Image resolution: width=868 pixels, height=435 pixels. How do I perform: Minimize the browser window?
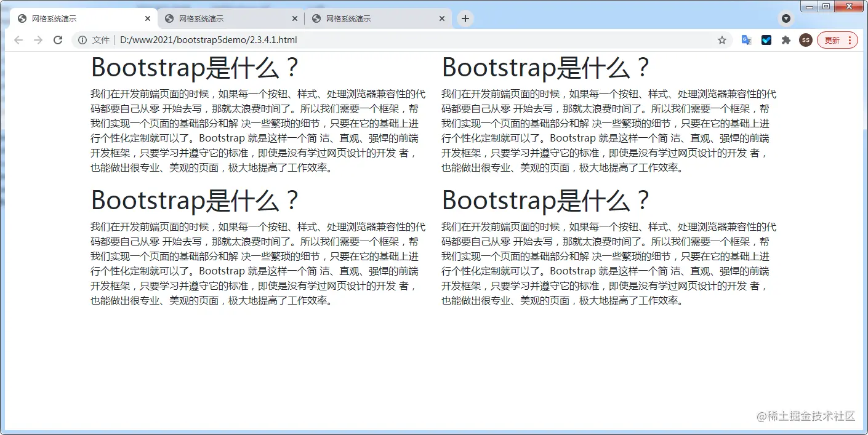809,6
